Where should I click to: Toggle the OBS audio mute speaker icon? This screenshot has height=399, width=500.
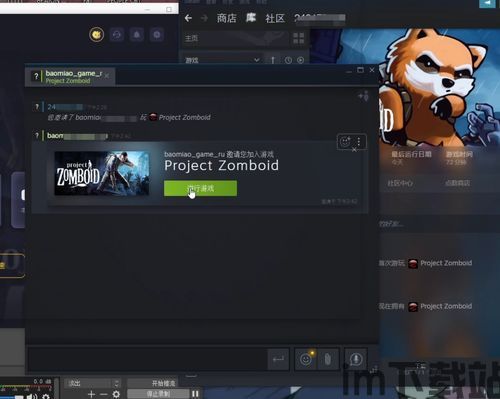32,396
